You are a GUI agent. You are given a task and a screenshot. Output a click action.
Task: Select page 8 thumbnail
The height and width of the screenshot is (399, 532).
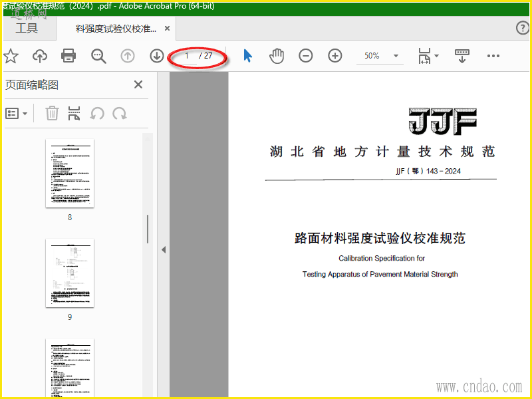[x=70, y=173]
